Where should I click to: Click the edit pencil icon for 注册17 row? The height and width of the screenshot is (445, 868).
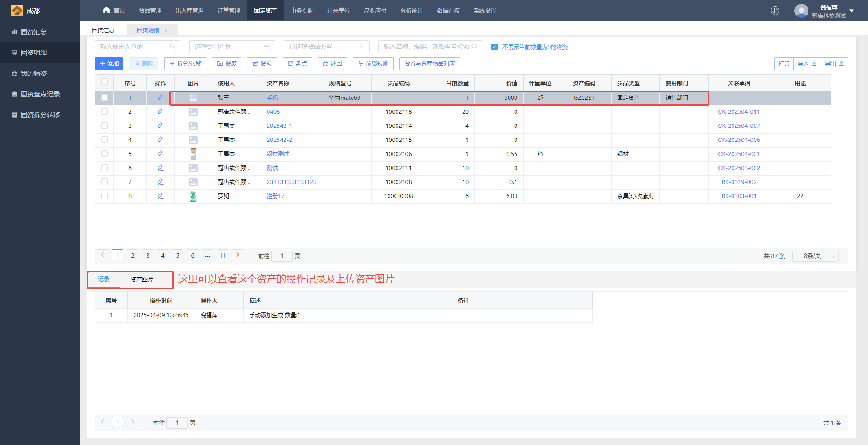(160, 196)
